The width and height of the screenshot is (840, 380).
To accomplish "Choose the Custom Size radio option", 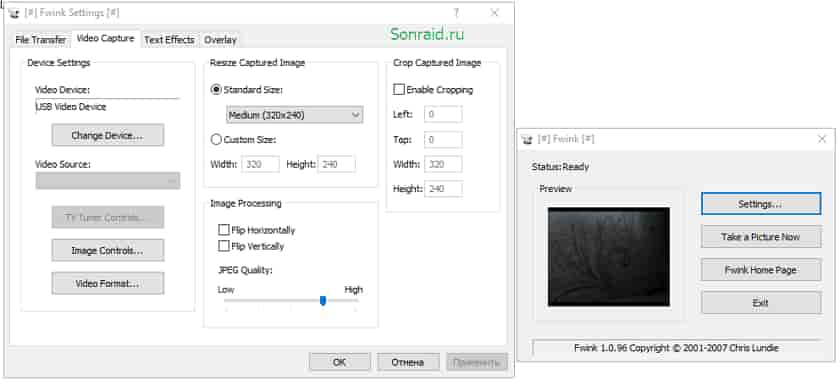I will 216,140.
